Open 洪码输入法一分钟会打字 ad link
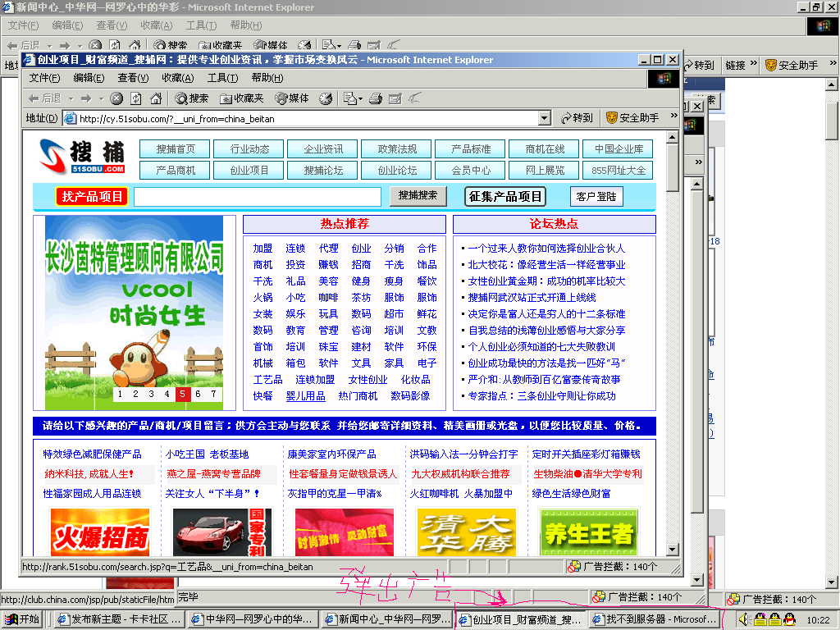The image size is (840, 630). click(464, 454)
